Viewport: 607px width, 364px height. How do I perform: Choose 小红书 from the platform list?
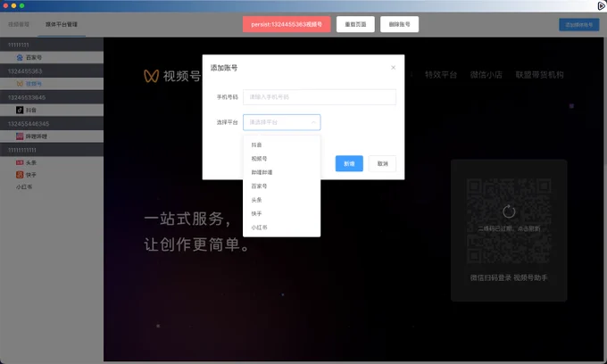[281, 227]
